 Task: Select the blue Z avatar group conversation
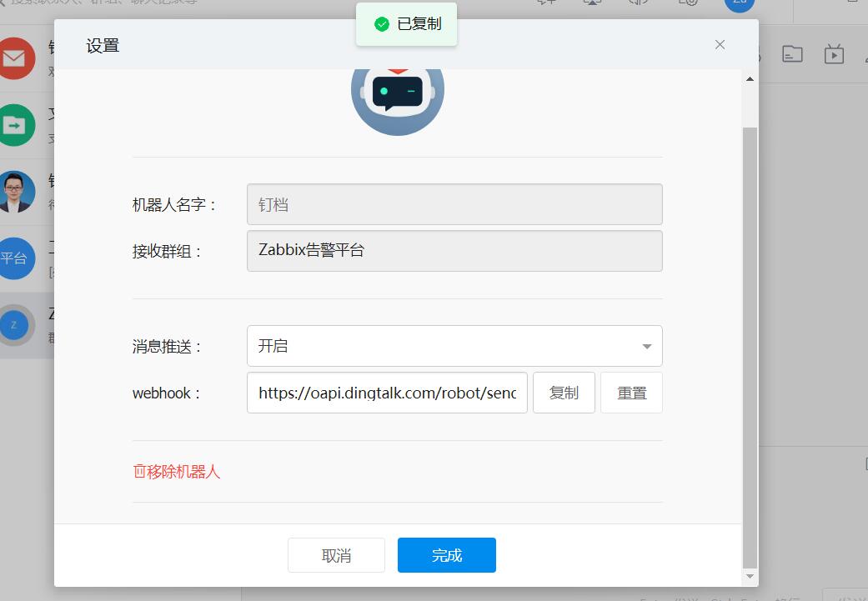[x=15, y=325]
